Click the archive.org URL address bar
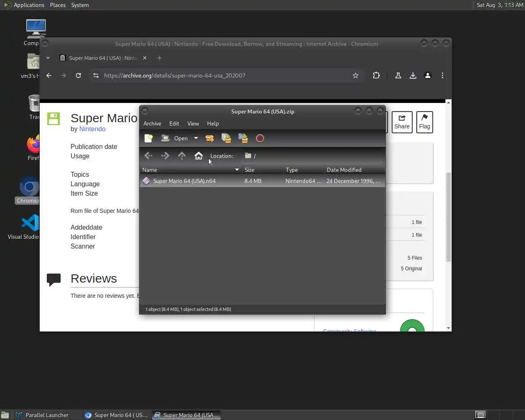This screenshot has width=525, height=420. (226, 75)
